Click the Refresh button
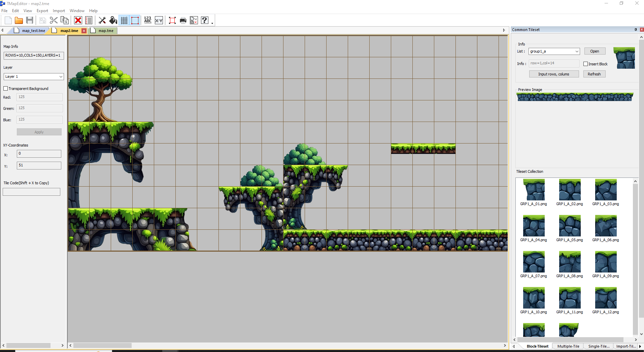The image size is (644, 352). (x=594, y=74)
